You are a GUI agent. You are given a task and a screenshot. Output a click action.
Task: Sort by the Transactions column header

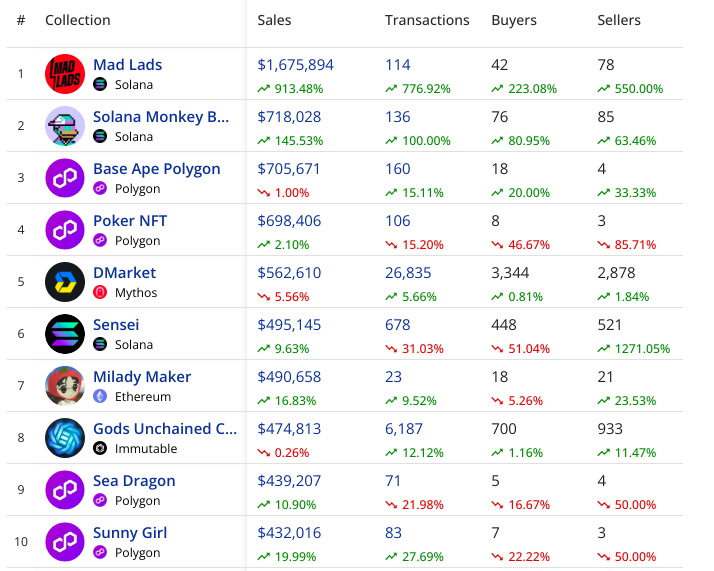(427, 20)
